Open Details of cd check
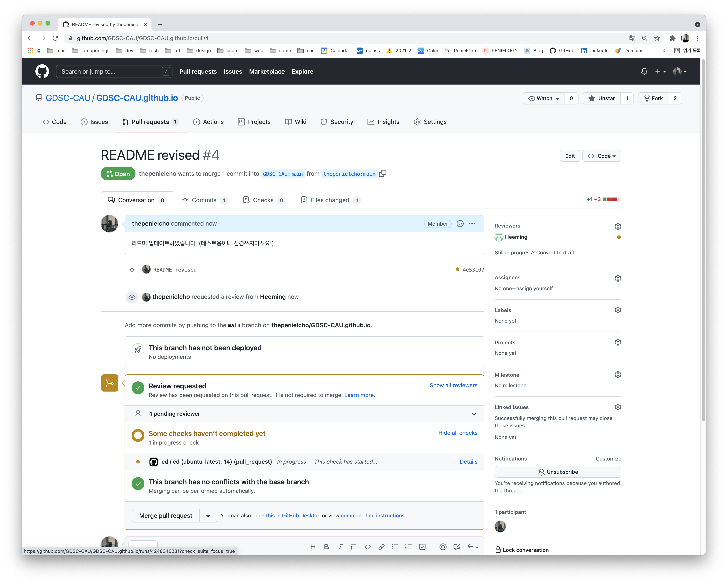 468,462
